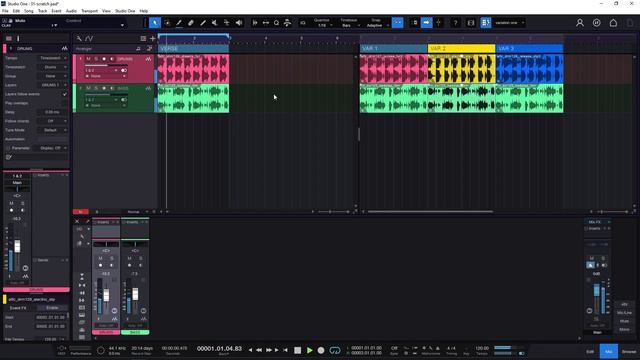
Task: Mute the DRUMS track in arrangement
Action: pyautogui.click(x=88, y=59)
